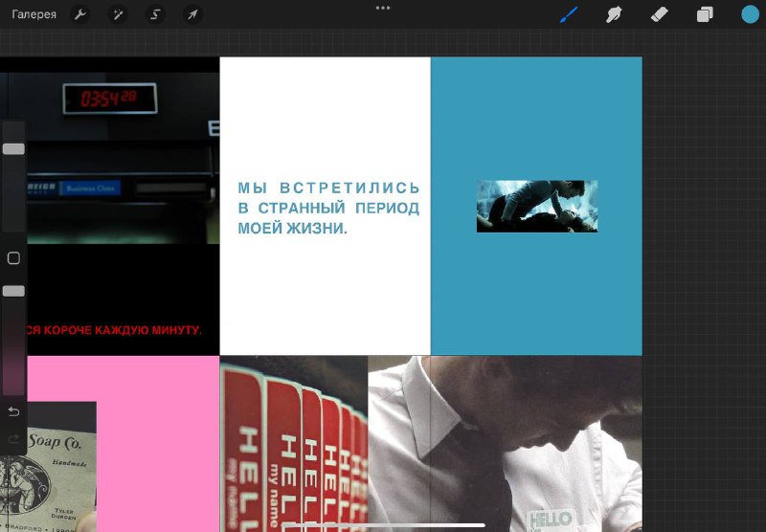766x532 pixels.
Task: Redo with the lower sidebar arrow
Action: pyautogui.click(x=13, y=439)
